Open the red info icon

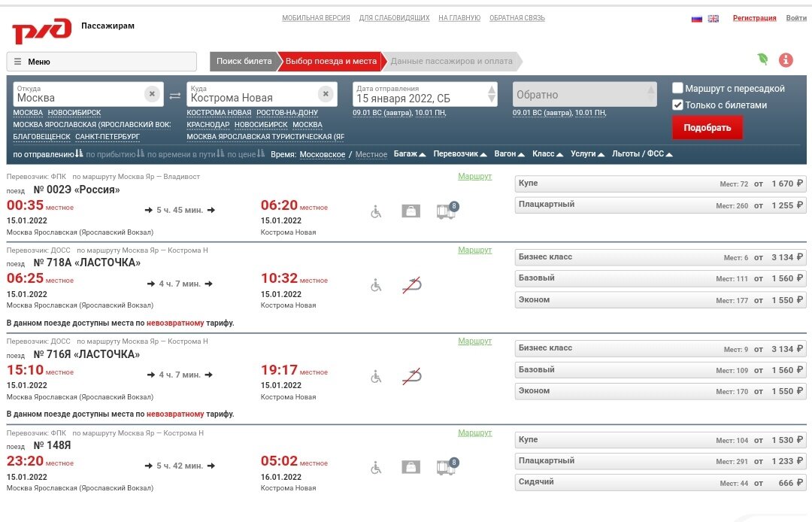pyautogui.click(x=786, y=60)
